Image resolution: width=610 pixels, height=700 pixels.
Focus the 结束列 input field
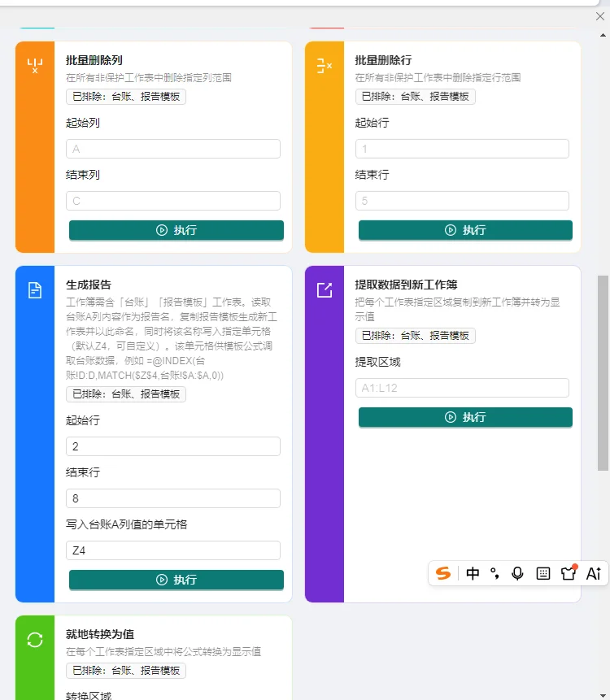click(173, 201)
